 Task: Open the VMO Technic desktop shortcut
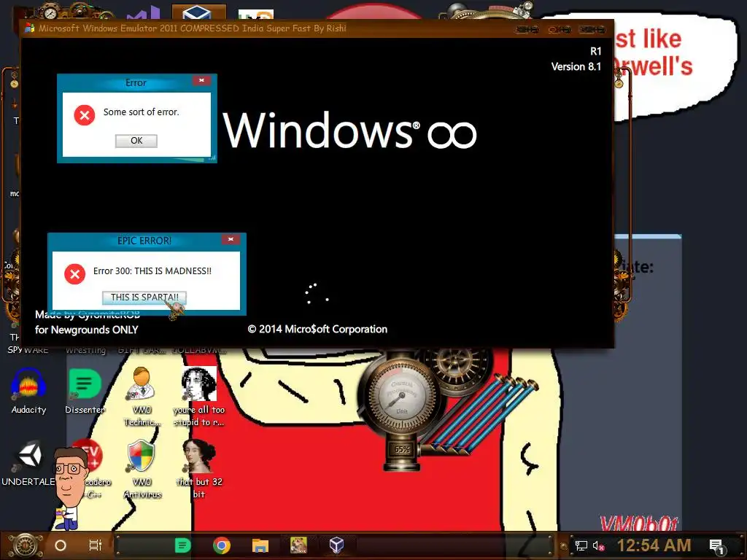142,396
